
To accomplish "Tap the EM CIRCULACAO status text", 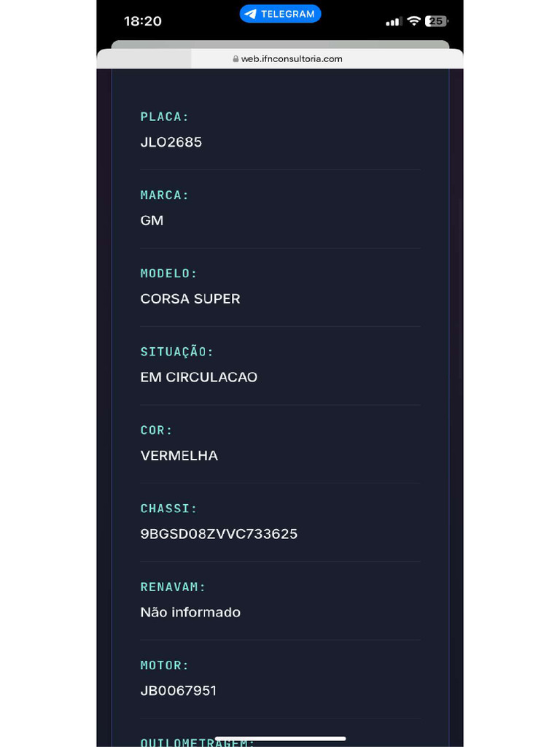I will [x=199, y=377].
